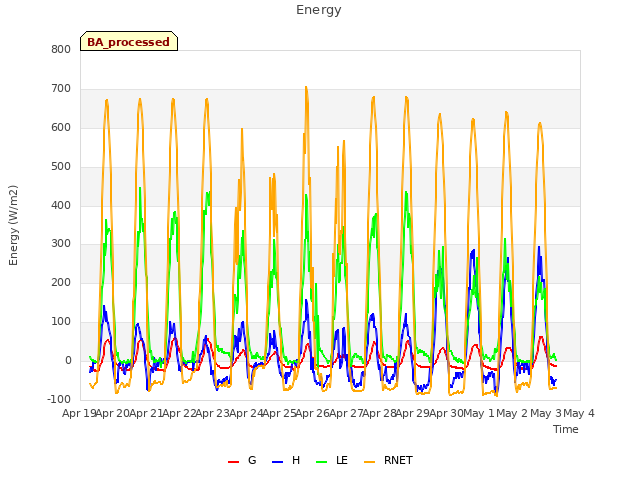
Task: Click the May 1 x-axis date label
Action: pyautogui.click(x=479, y=413)
